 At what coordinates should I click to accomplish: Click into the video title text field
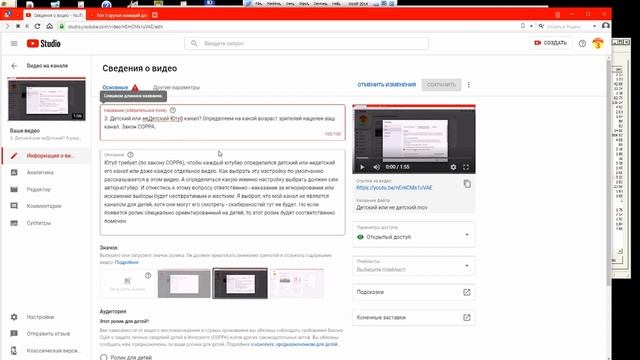point(222,122)
